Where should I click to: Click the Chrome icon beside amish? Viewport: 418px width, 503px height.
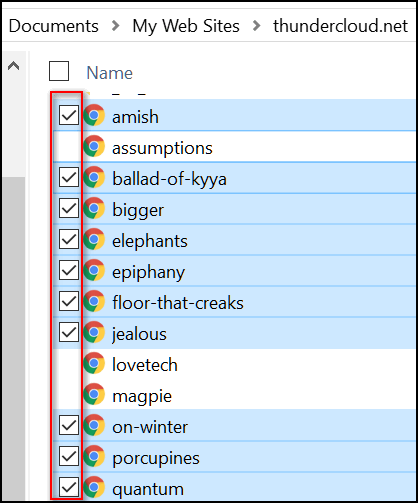pyautogui.click(x=94, y=115)
